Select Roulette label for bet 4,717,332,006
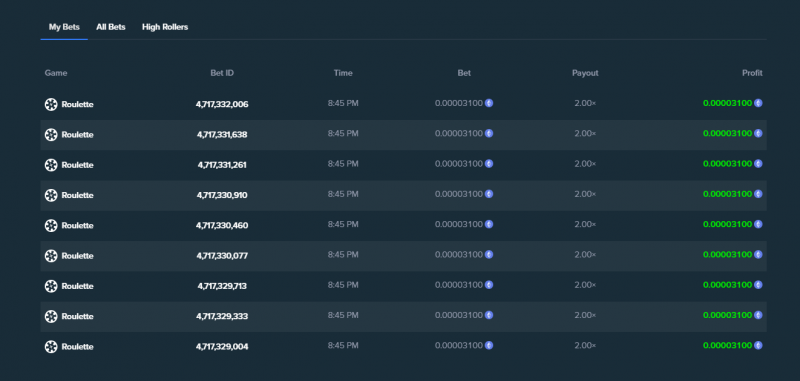This screenshot has height=381, width=800. point(78,105)
